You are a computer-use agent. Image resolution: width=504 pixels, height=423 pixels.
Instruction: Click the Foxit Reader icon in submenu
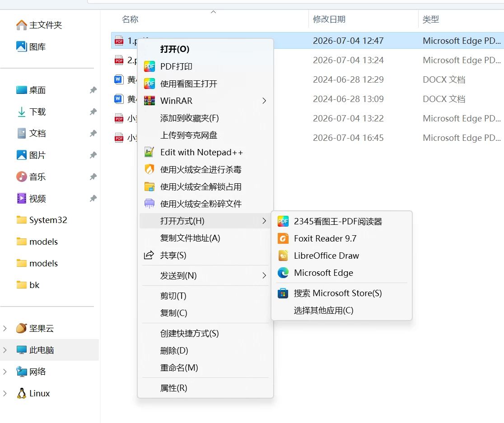tap(283, 238)
